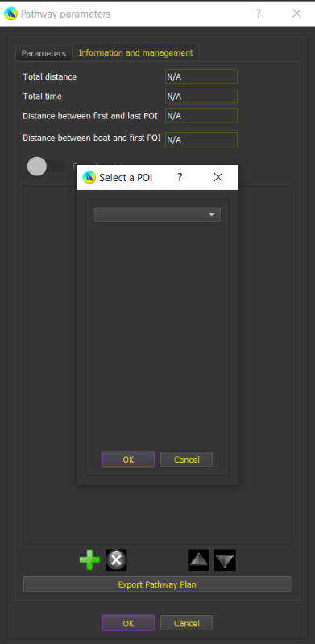315x644 pixels.
Task: Expand the POI dropdown arrow
Action: click(212, 215)
